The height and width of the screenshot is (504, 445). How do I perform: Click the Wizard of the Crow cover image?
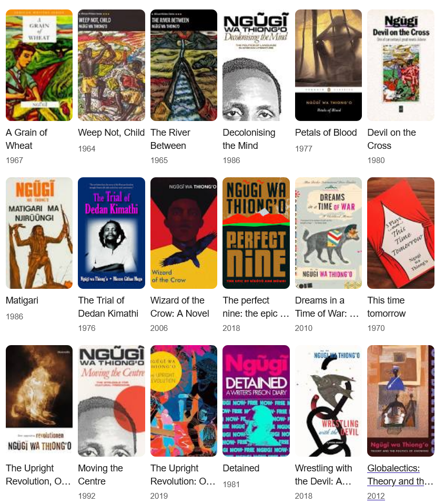click(x=184, y=233)
